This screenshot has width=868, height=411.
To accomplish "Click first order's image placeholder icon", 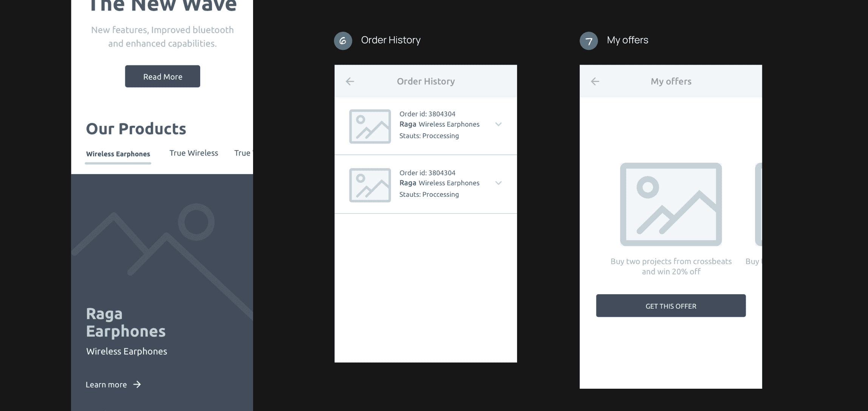I will pos(370,127).
